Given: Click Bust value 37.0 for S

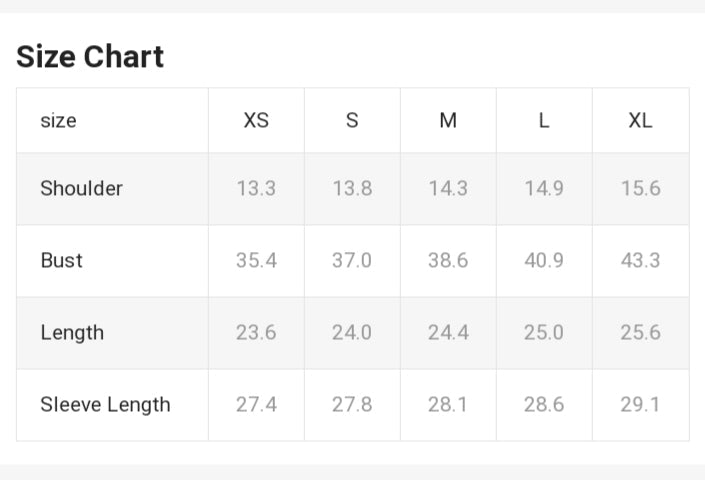Looking at the screenshot, I should tap(352, 260).
